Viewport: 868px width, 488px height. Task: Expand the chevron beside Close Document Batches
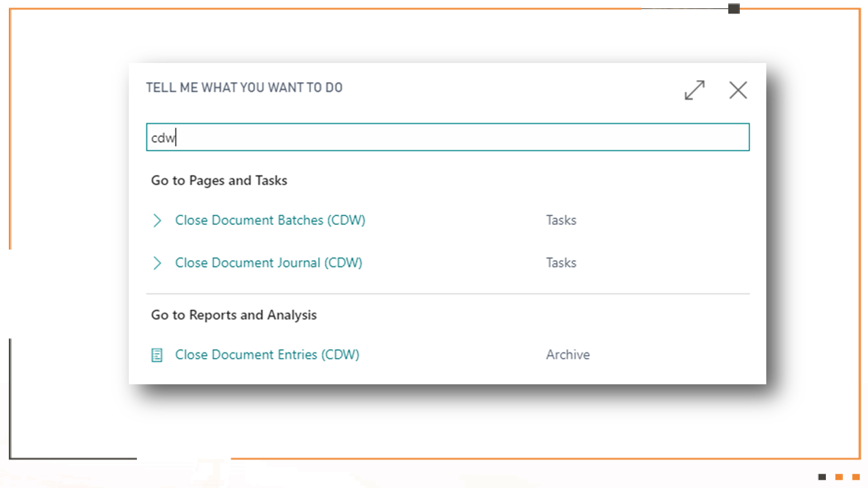(x=157, y=220)
